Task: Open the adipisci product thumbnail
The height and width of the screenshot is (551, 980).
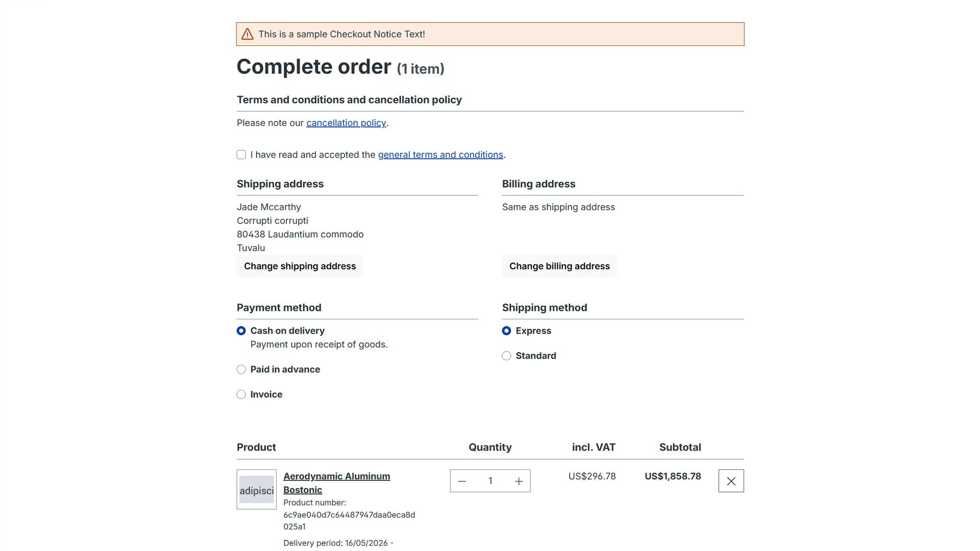Action: 257,490
